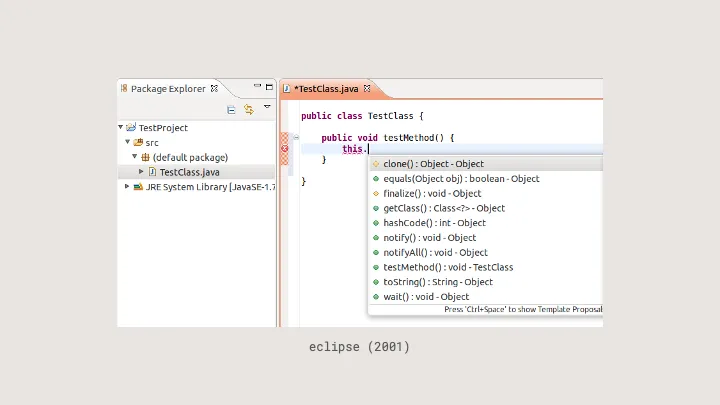Image resolution: width=720 pixels, height=405 pixels.
Task: Click the default package icon
Action: [145, 157]
